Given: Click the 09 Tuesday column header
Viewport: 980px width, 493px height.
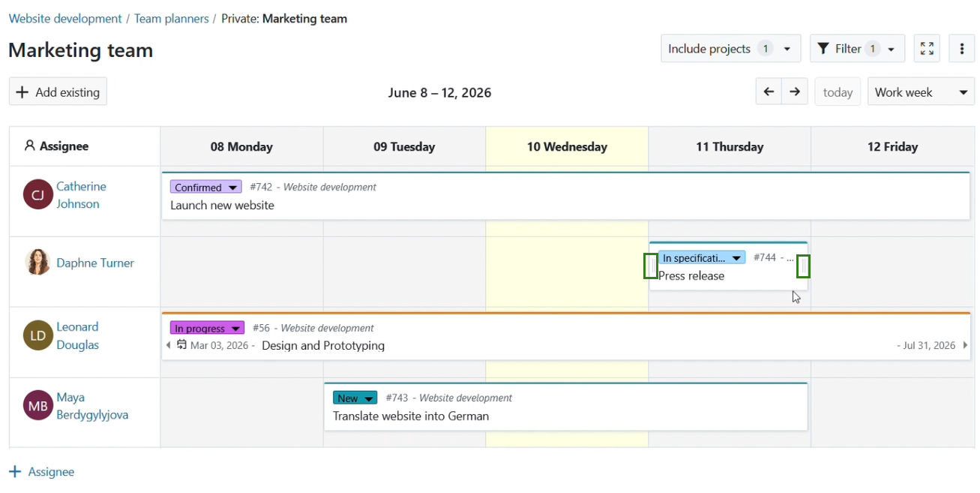Looking at the screenshot, I should pos(404,146).
